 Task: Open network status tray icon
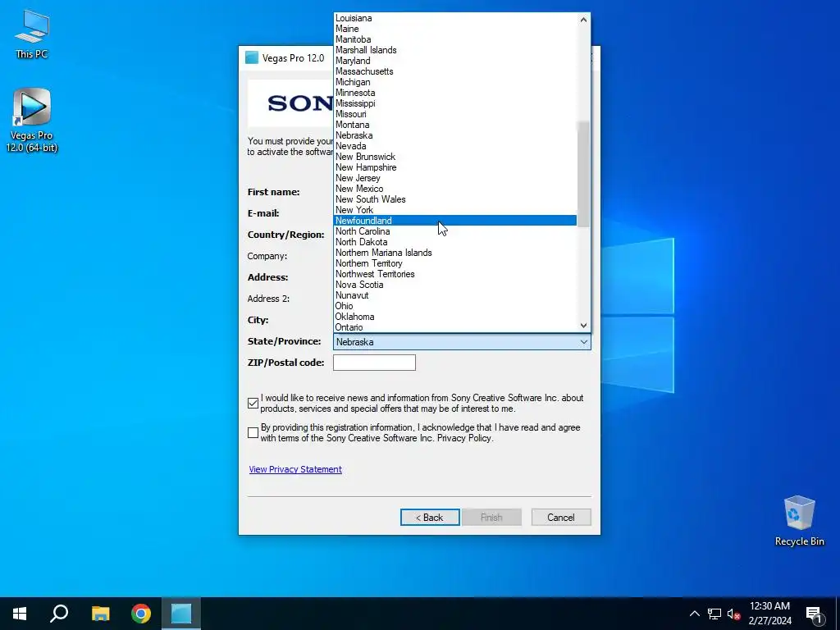coord(714,614)
